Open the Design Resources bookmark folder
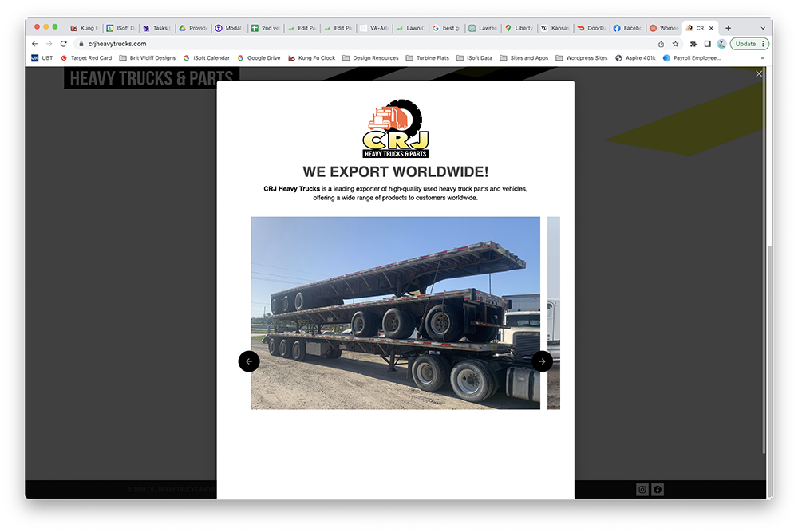798x532 pixels. 370,58
